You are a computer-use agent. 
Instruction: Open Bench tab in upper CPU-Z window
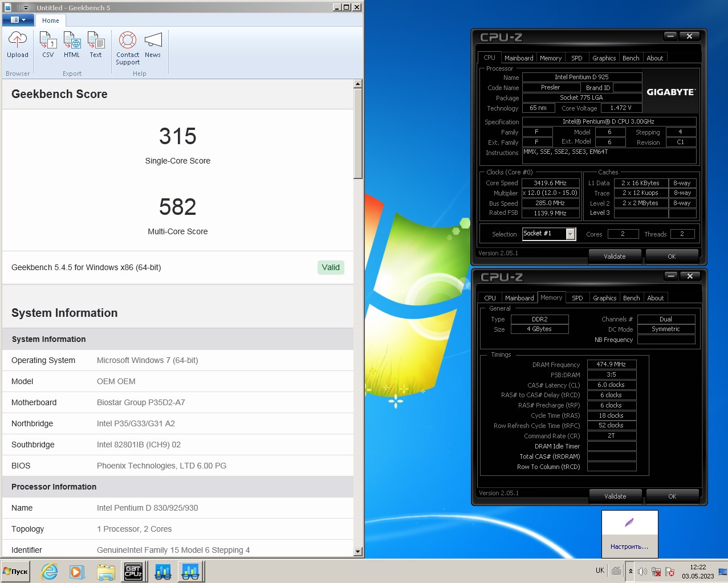coord(631,58)
